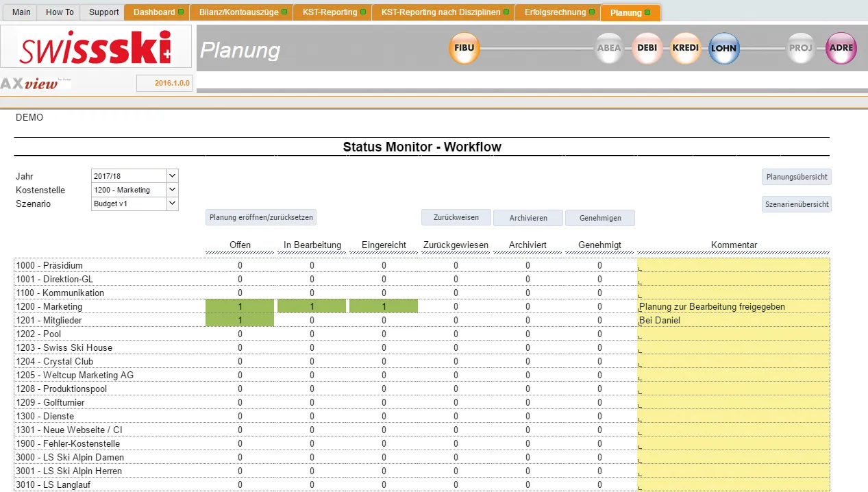Click the Genehmigt column header
868x492 pixels.
pyautogui.click(x=599, y=245)
